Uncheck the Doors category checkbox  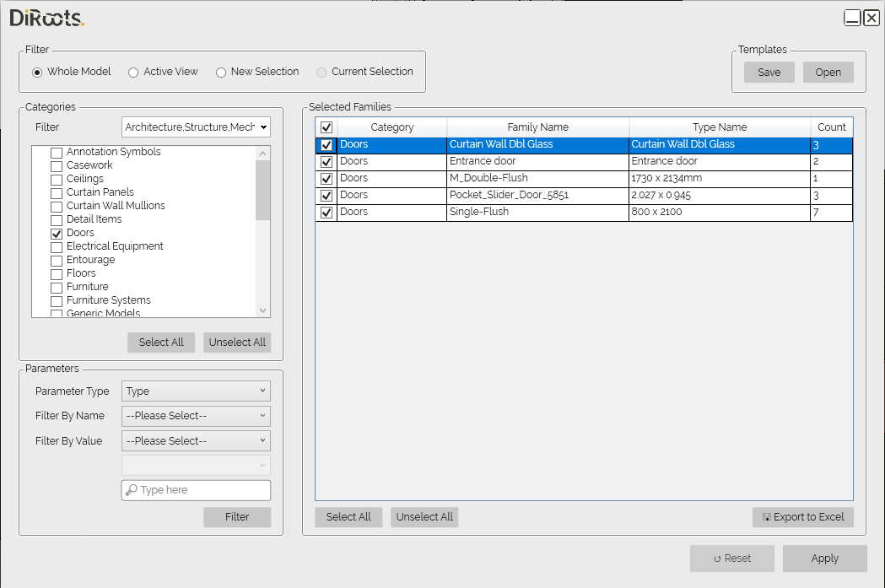(56, 233)
